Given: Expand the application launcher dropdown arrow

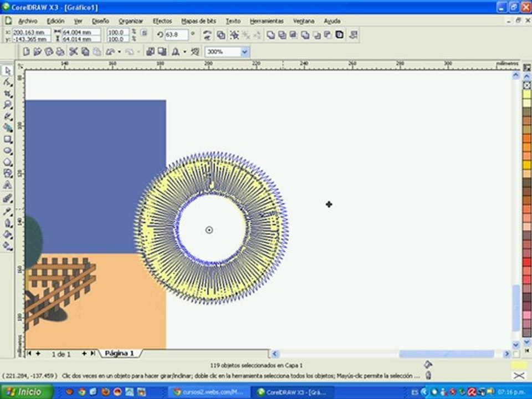Looking at the screenshot, I should (x=185, y=52).
